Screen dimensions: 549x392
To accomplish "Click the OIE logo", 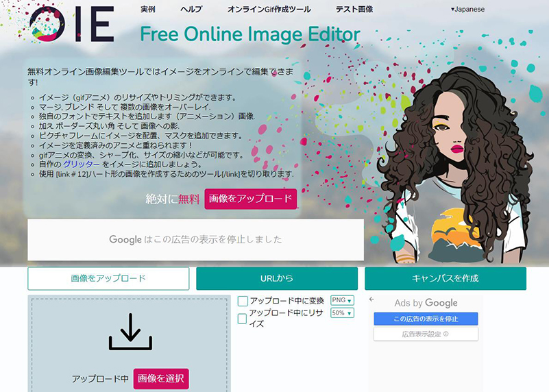I will [x=72, y=24].
